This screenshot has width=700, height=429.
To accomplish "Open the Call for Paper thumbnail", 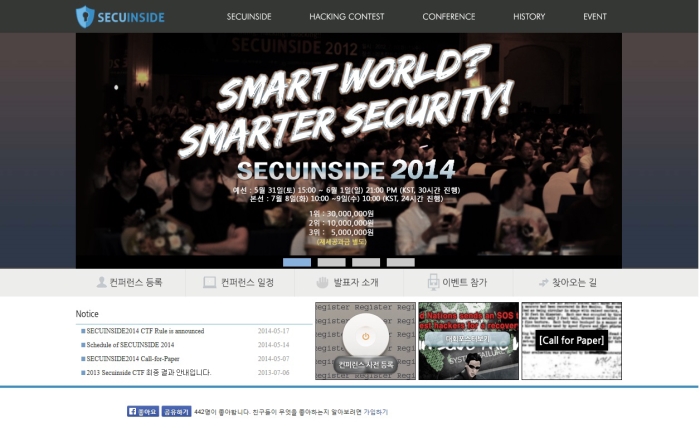I will pos(571,341).
